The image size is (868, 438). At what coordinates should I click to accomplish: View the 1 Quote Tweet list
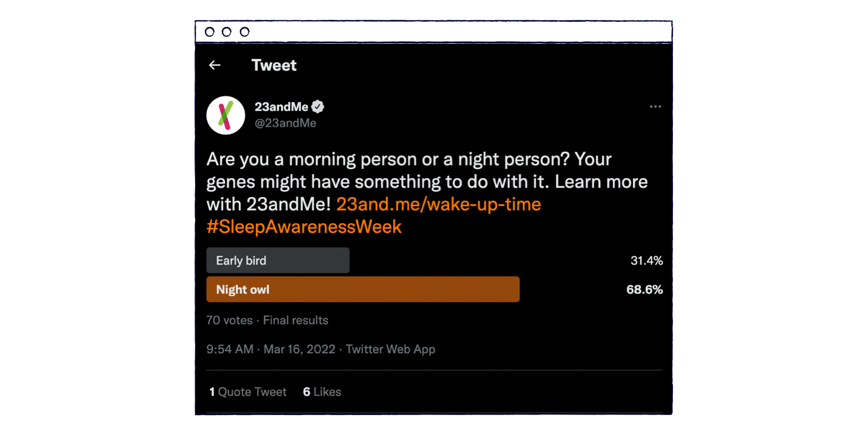(247, 392)
